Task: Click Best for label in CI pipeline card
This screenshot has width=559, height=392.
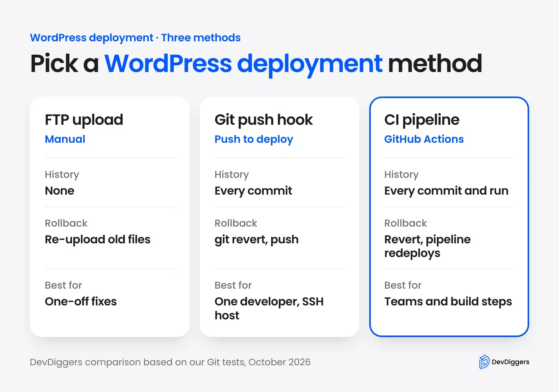Action: click(x=403, y=285)
